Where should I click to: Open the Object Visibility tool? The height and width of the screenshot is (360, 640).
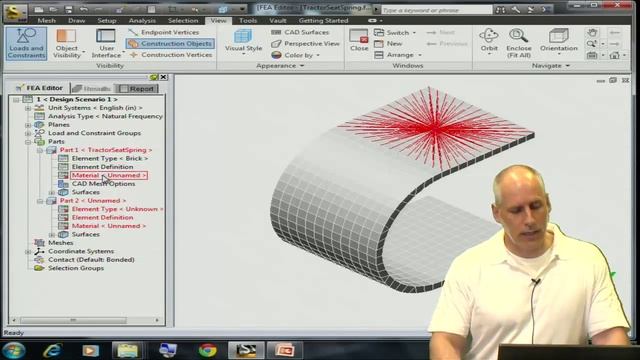(x=67, y=43)
